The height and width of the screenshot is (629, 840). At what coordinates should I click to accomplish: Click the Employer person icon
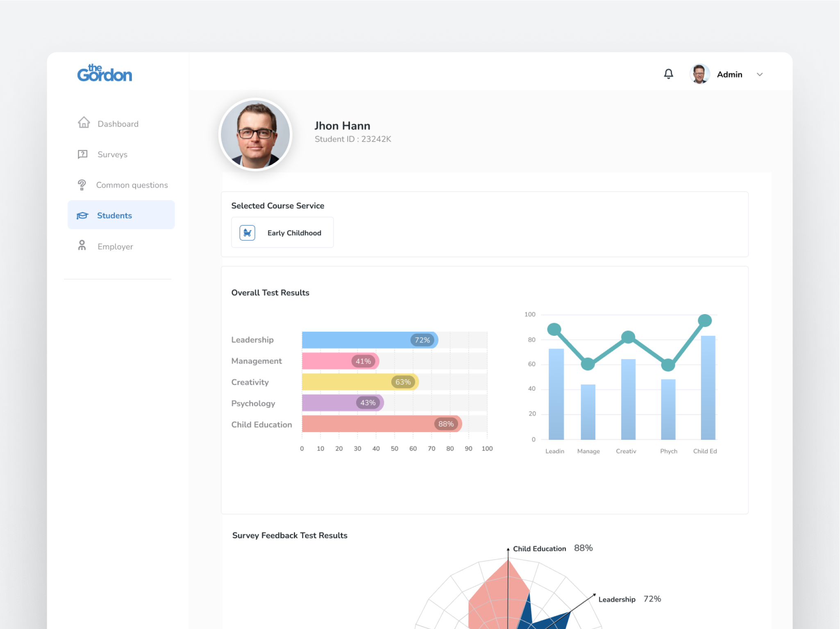tap(82, 246)
